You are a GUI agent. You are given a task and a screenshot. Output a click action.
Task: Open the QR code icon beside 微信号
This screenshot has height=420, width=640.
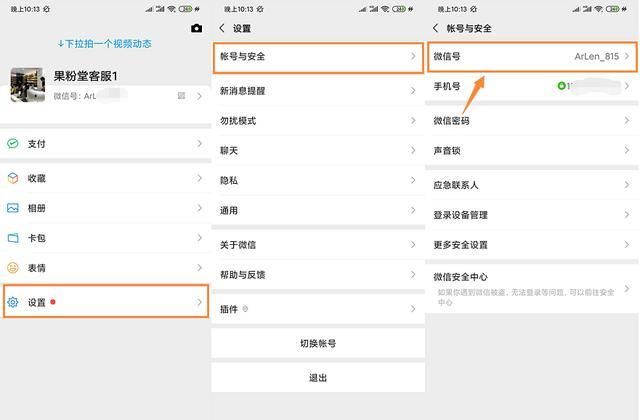coord(181,96)
